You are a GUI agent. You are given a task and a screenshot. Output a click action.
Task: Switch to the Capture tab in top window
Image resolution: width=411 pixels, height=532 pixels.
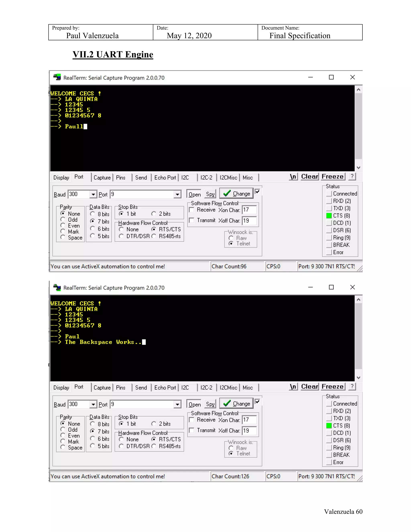click(102, 178)
